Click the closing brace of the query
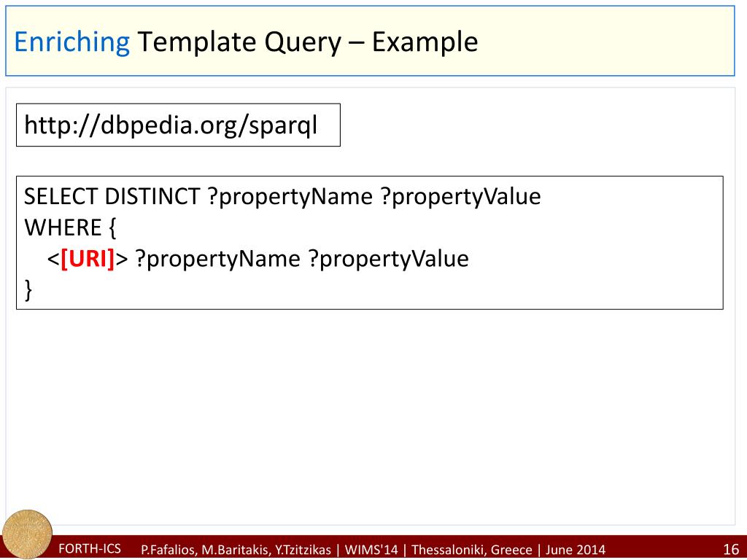The height and width of the screenshot is (560, 747). click(28, 290)
